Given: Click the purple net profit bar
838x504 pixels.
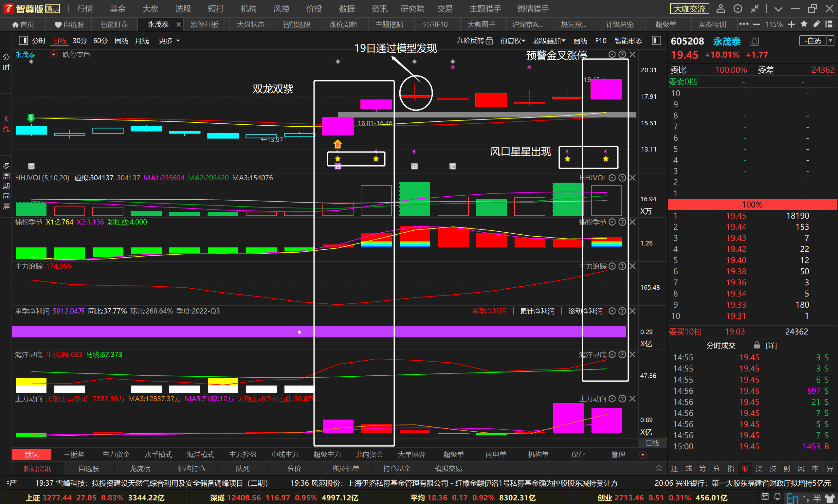Looking at the screenshot, I should (319, 332).
